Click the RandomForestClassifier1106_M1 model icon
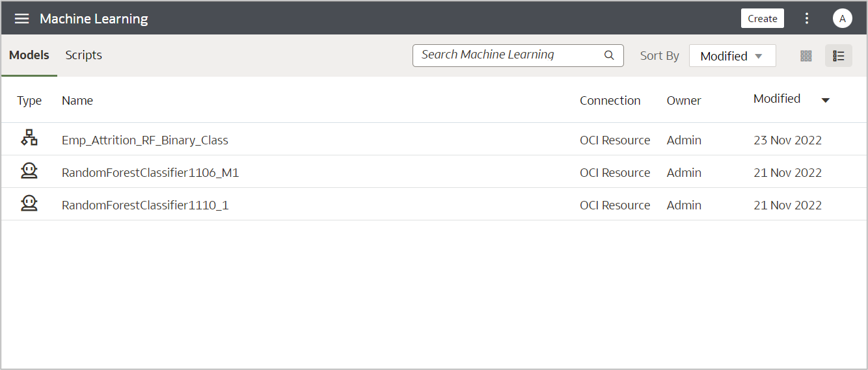This screenshot has width=868, height=370. 29,171
